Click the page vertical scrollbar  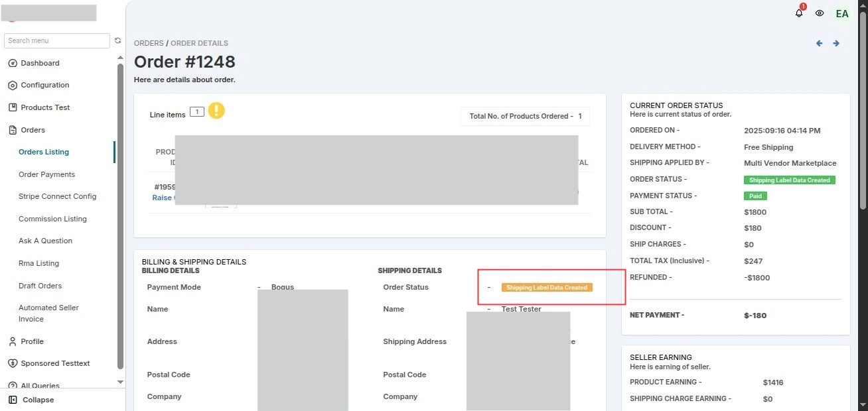coord(863,109)
